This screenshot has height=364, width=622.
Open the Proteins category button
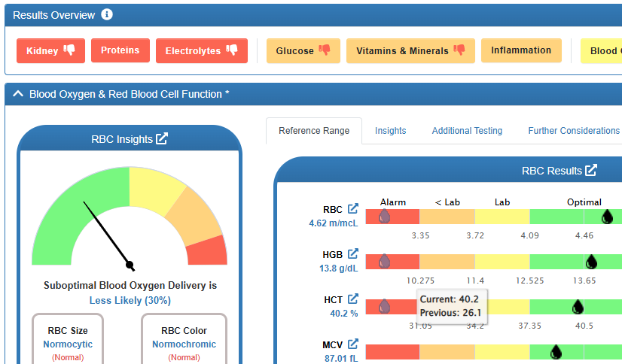(120, 50)
